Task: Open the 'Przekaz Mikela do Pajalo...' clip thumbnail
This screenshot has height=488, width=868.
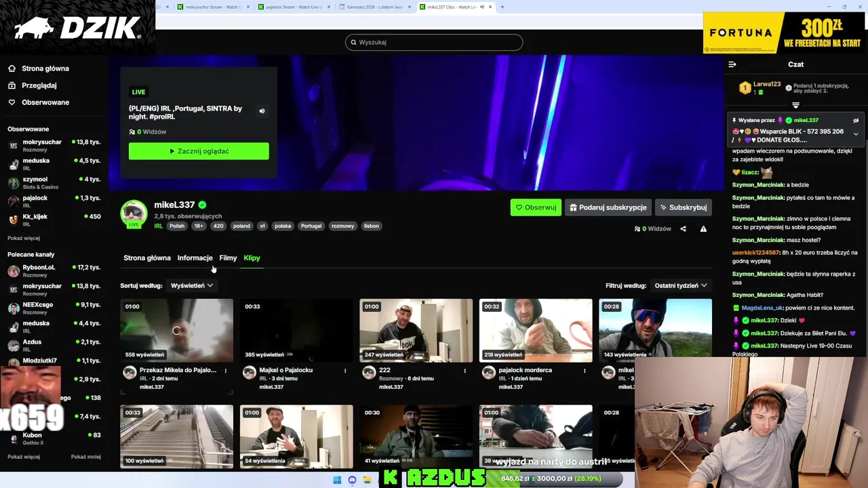Action: point(176,331)
